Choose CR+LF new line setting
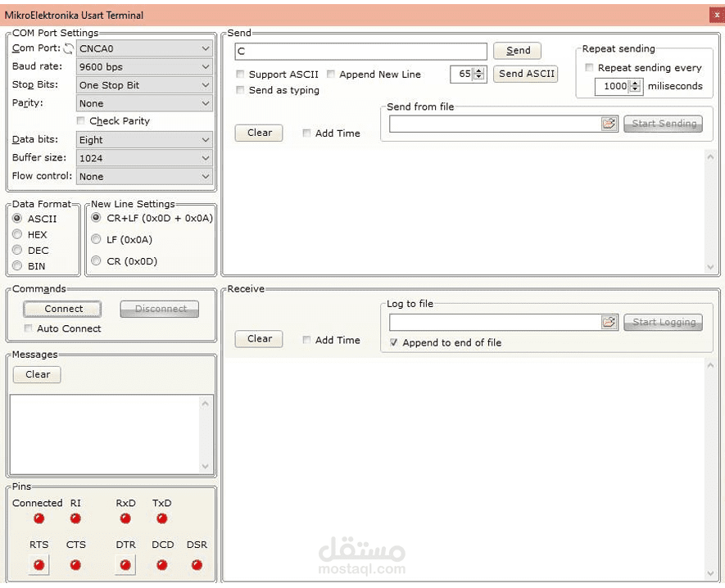The width and height of the screenshot is (725, 588). click(96, 217)
